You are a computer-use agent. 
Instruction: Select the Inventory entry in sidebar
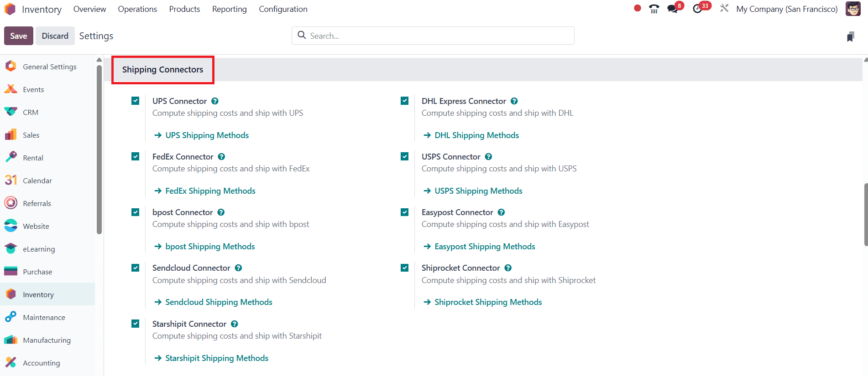click(47, 294)
